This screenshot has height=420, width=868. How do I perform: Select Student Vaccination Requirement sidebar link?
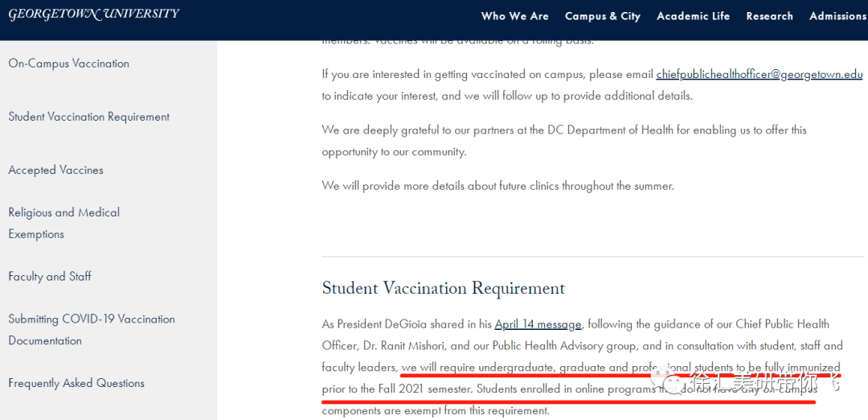(x=88, y=117)
